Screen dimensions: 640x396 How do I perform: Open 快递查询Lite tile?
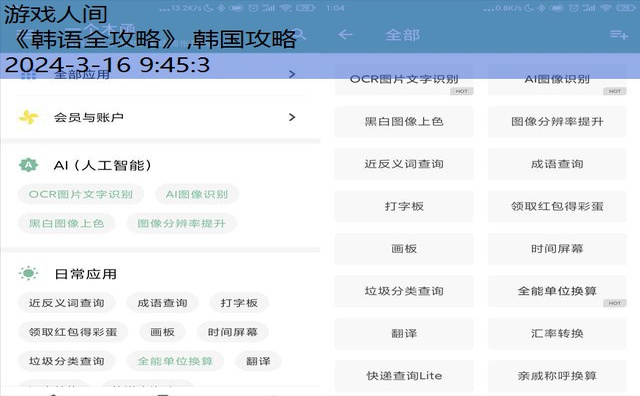[x=404, y=376]
